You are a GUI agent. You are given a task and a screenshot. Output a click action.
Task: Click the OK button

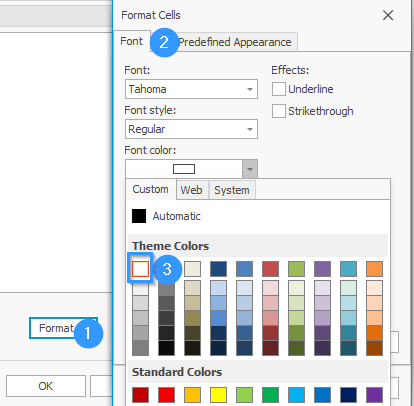click(x=46, y=386)
